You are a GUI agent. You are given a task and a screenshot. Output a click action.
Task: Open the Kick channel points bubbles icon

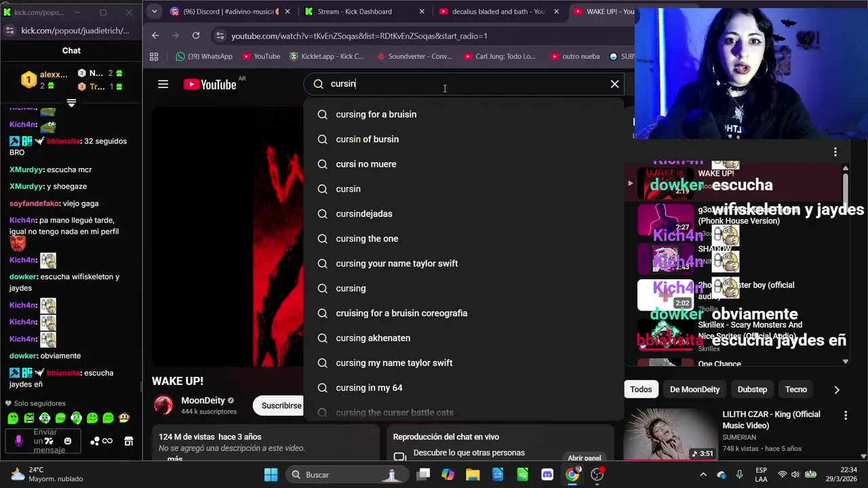[95, 441]
